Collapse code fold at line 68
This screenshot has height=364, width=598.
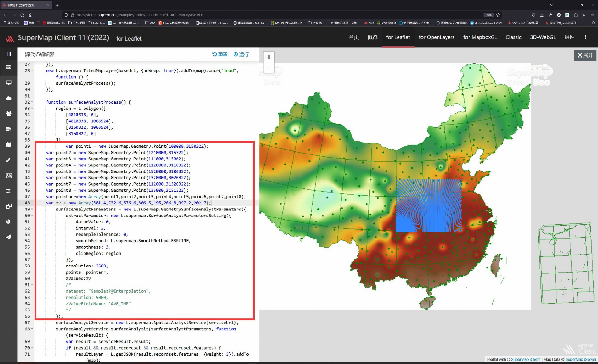32,329
